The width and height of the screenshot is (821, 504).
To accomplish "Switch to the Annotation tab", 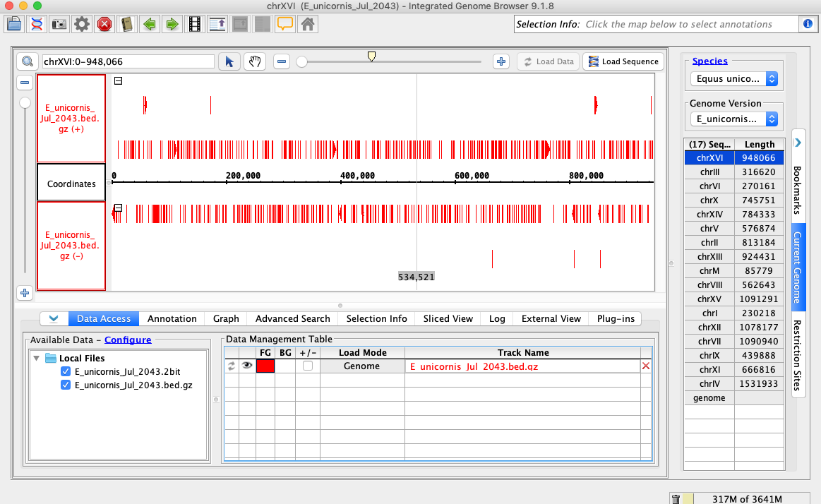I will click(172, 318).
